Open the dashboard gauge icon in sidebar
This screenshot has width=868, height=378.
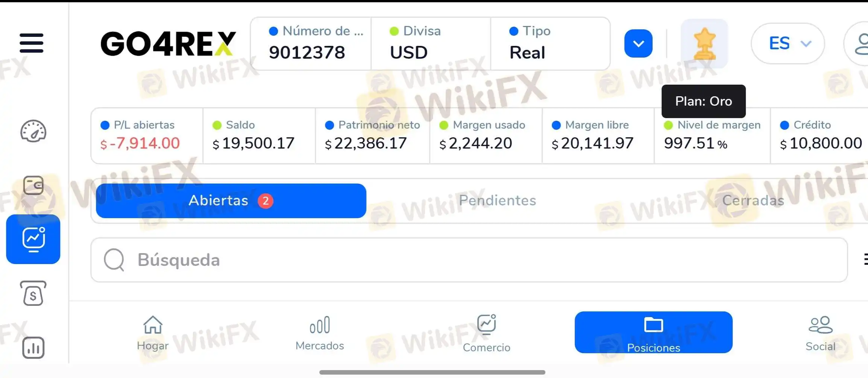coord(33,131)
